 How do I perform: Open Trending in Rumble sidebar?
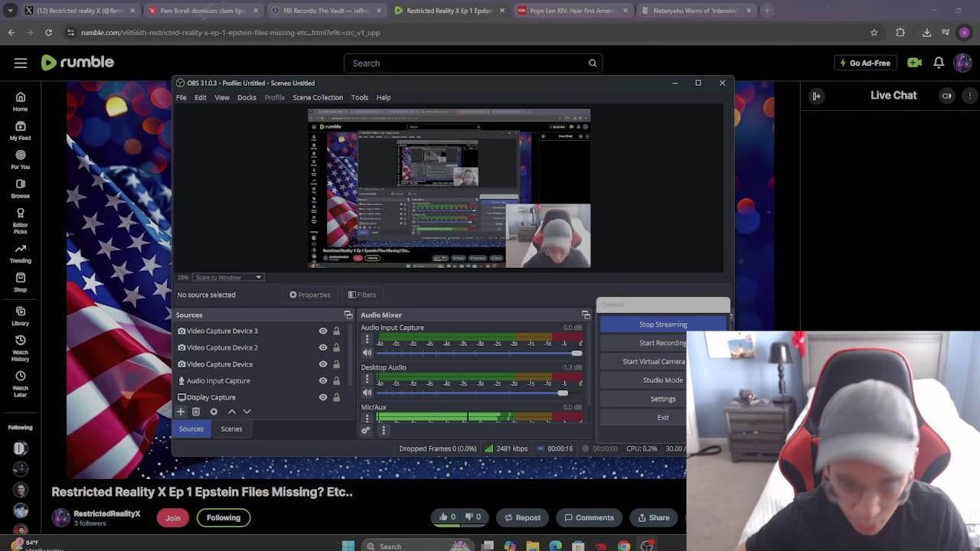[x=21, y=253]
